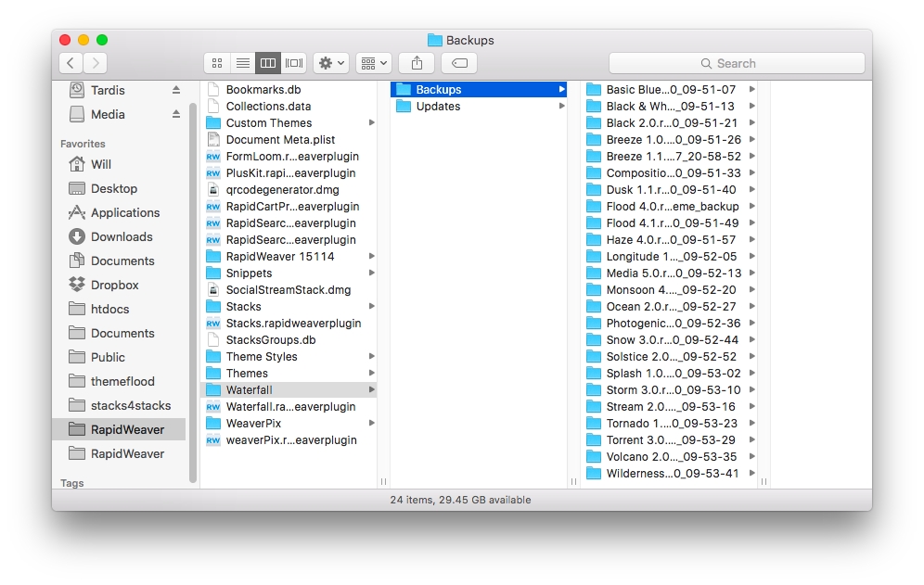Expand Custom Themes folder arrow

pos(371,122)
